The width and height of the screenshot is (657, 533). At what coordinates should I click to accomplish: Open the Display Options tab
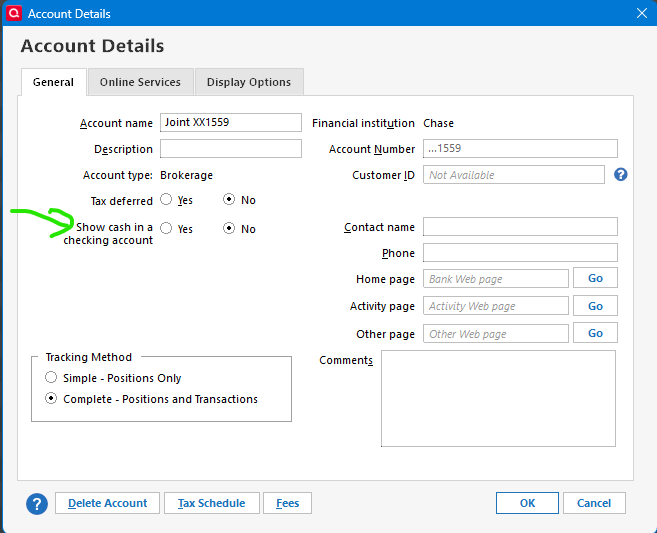[249, 82]
